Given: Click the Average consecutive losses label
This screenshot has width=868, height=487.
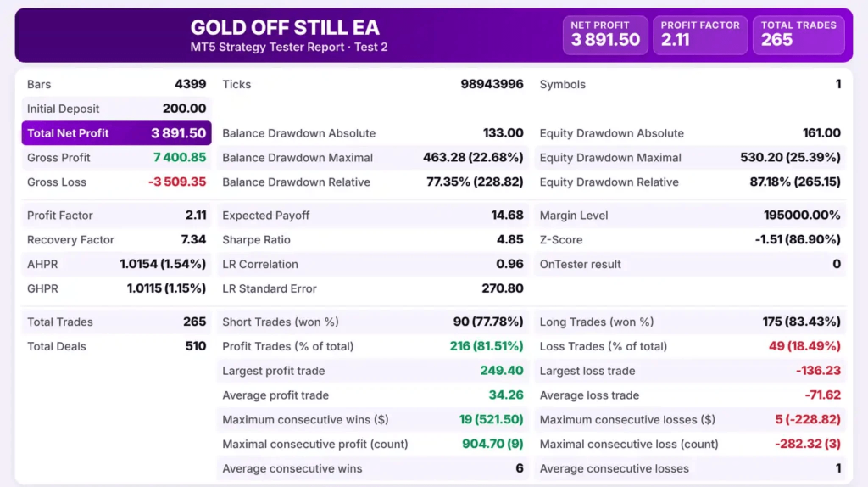Looking at the screenshot, I should 614,468.
